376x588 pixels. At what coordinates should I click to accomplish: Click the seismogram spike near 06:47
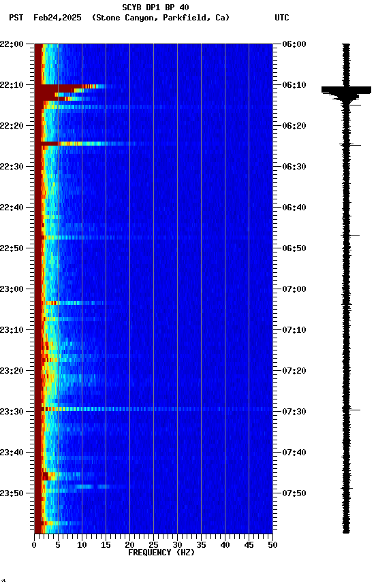pos(349,236)
